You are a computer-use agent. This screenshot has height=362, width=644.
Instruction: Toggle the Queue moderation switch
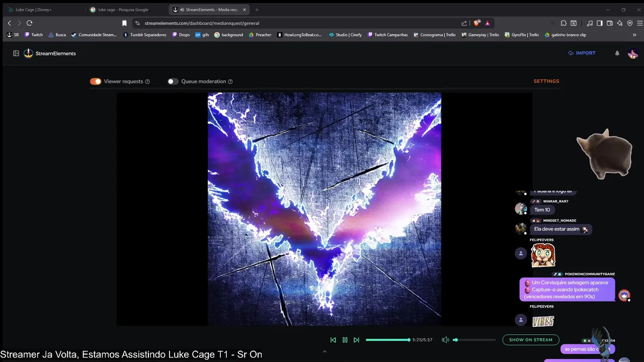[x=173, y=81]
